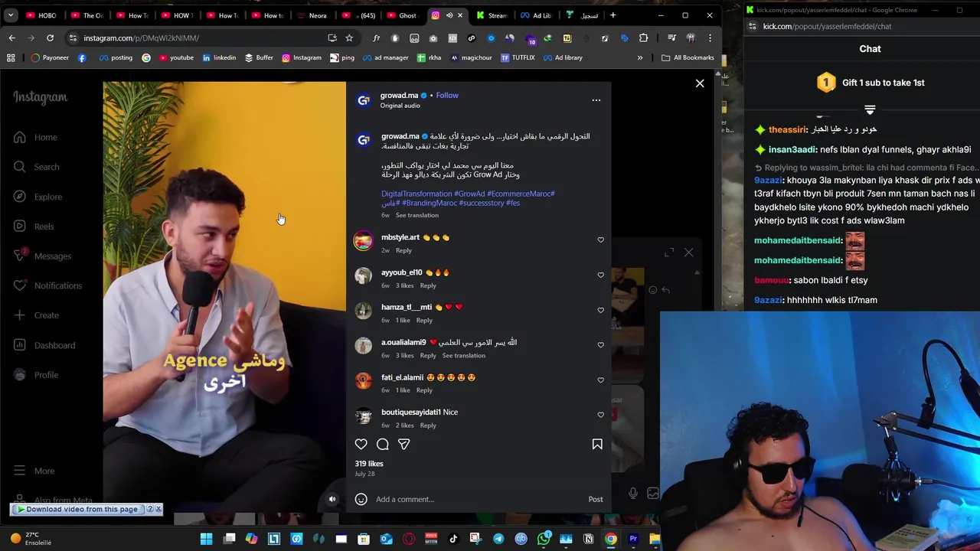Close the download video banner
Image resolution: width=980 pixels, height=551 pixels.
[158, 510]
